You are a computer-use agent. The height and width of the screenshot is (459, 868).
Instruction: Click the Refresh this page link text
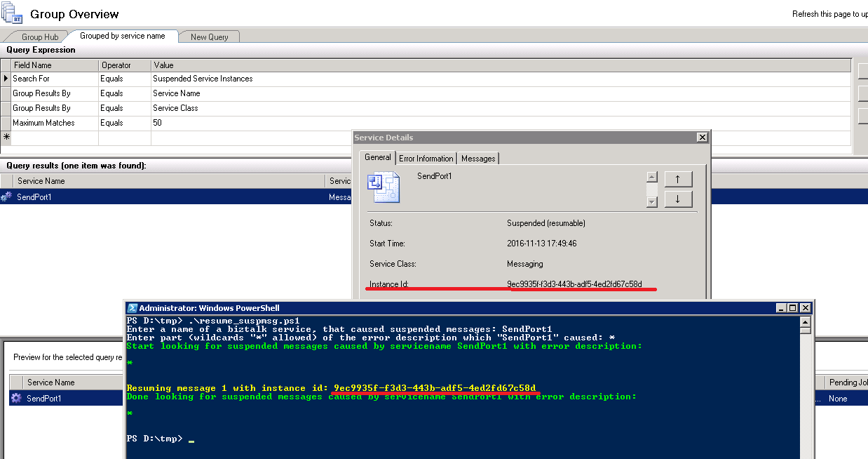coord(830,14)
